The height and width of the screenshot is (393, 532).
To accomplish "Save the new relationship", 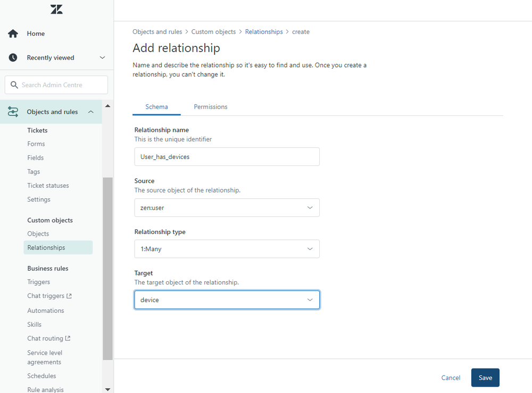I will 485,378.
